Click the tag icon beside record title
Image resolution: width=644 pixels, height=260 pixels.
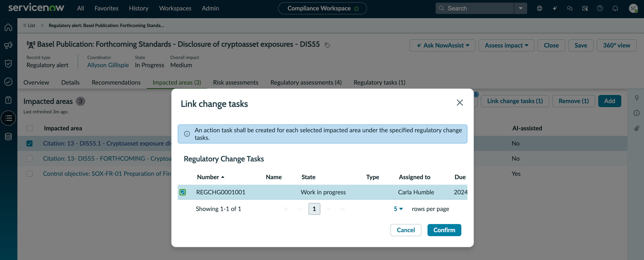(327, 45)
